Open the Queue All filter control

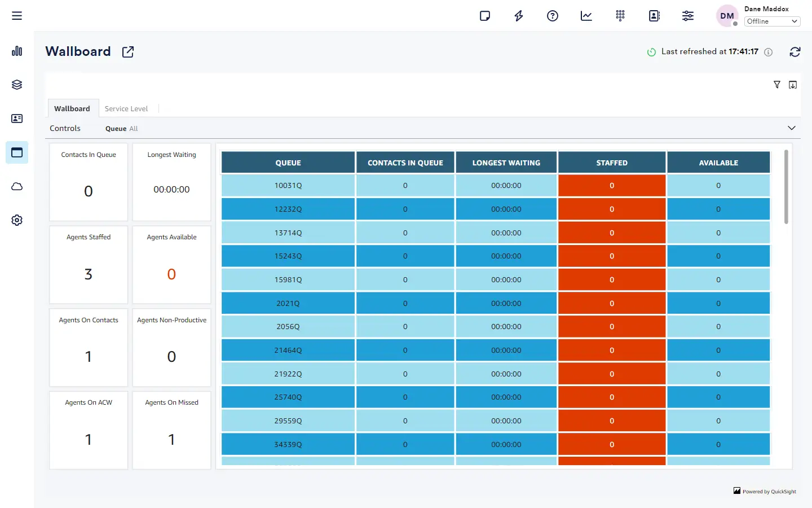[122, 129]
